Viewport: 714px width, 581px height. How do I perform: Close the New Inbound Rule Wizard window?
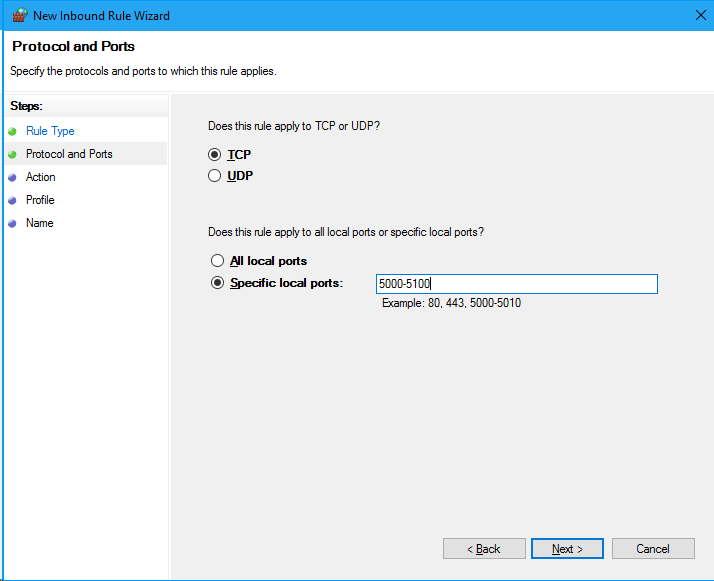click(701, 15)
